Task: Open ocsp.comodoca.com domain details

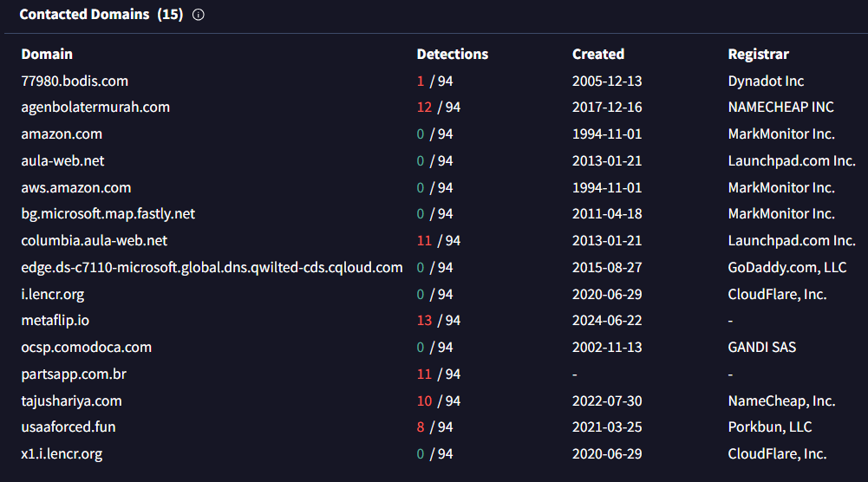Action: click(87, 348)
